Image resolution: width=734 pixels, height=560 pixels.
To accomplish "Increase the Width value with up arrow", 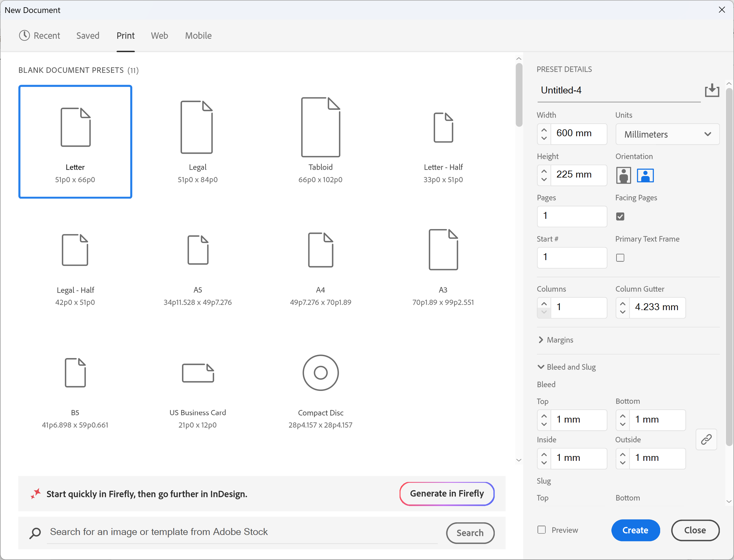I will click(544, 130).
